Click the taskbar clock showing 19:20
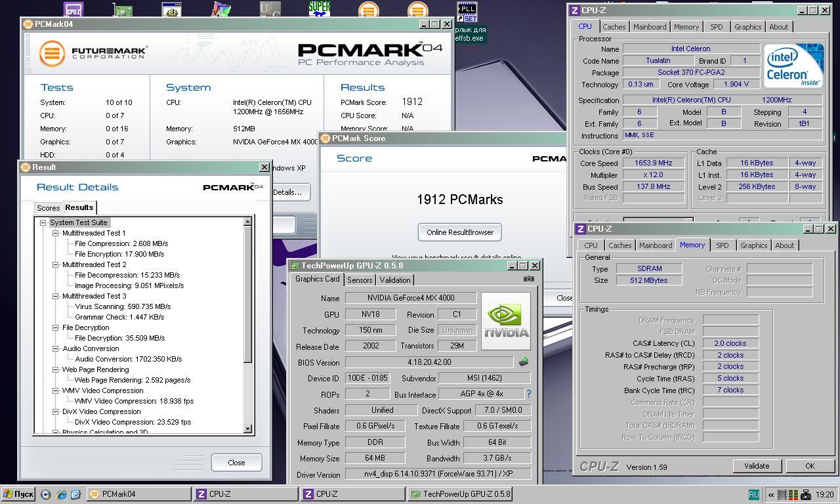The image size is (840, 504). [825, 495]
